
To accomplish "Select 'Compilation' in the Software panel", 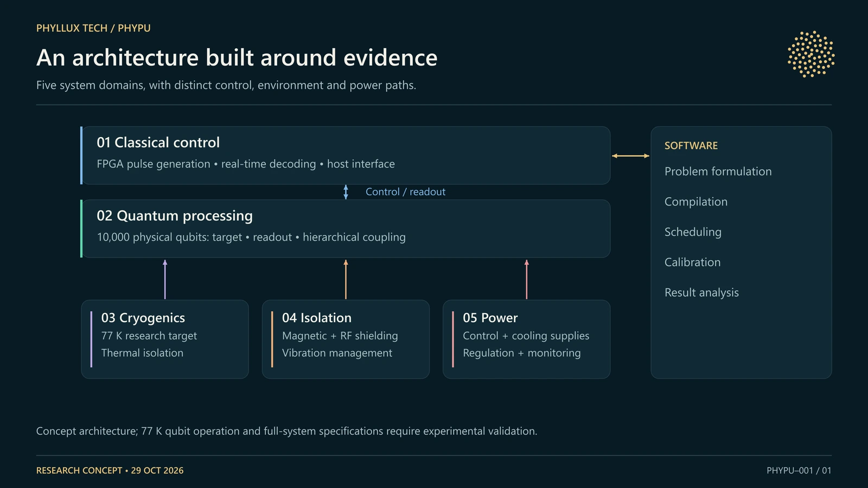I will (696, 202).
